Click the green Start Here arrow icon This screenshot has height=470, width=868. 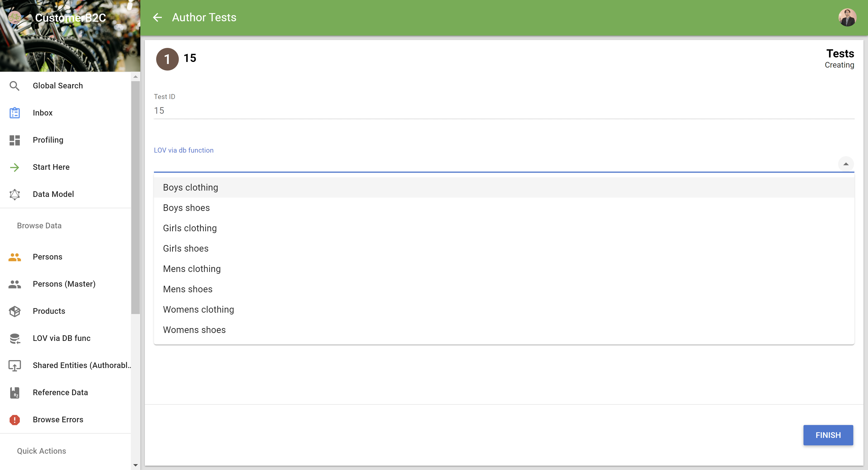click(x=14, y=167)
